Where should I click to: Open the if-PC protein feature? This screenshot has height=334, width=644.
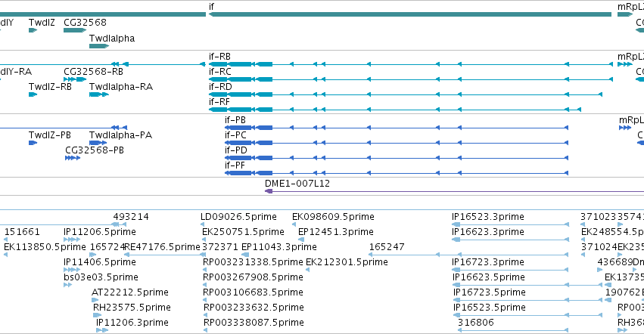[x=397, y=144]
